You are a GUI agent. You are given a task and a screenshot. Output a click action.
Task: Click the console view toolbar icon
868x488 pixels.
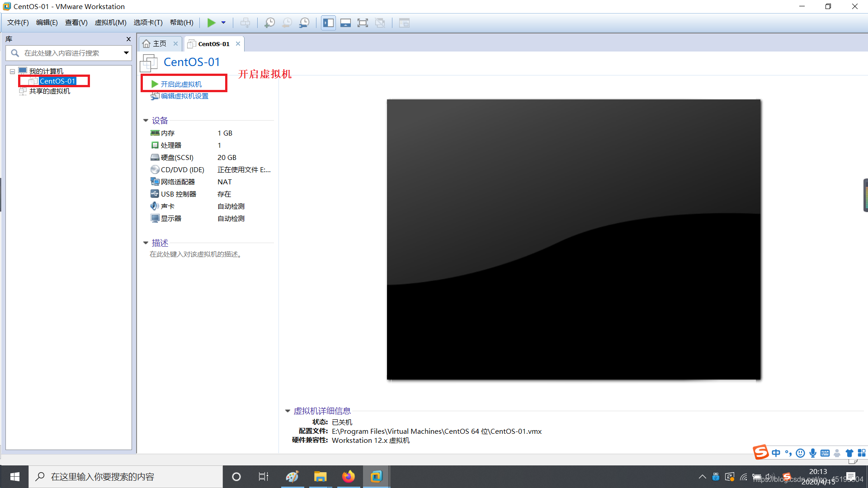tap(404, 23)
